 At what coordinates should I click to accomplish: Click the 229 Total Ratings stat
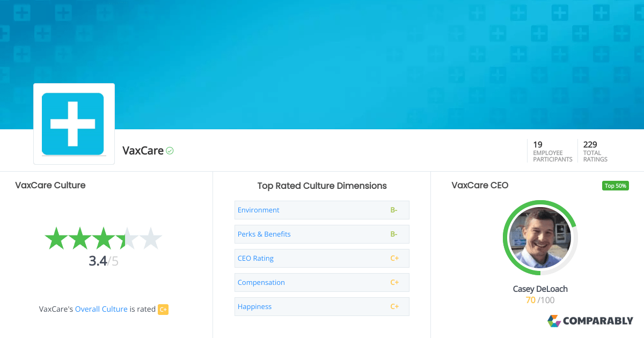tap(595, 151)
